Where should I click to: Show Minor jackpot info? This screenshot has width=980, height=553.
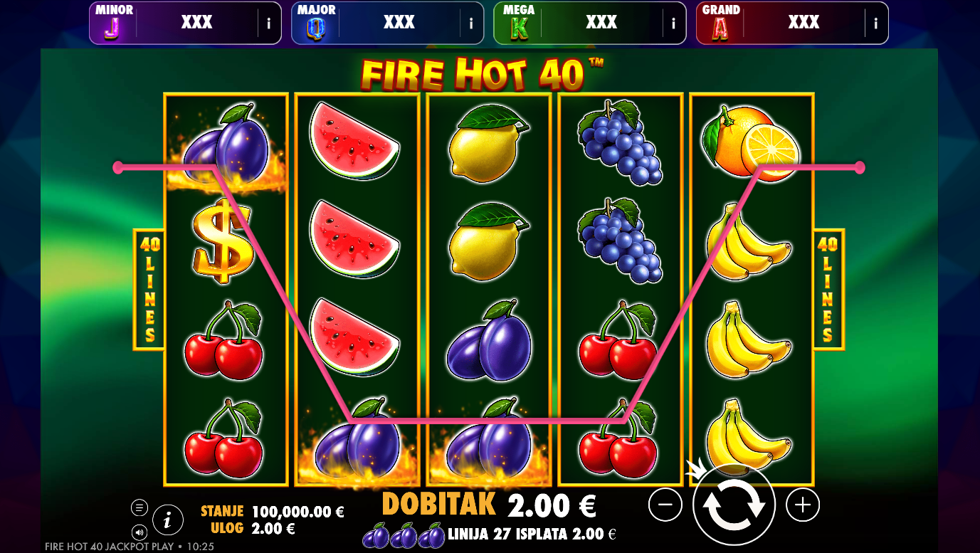(268, 23)
